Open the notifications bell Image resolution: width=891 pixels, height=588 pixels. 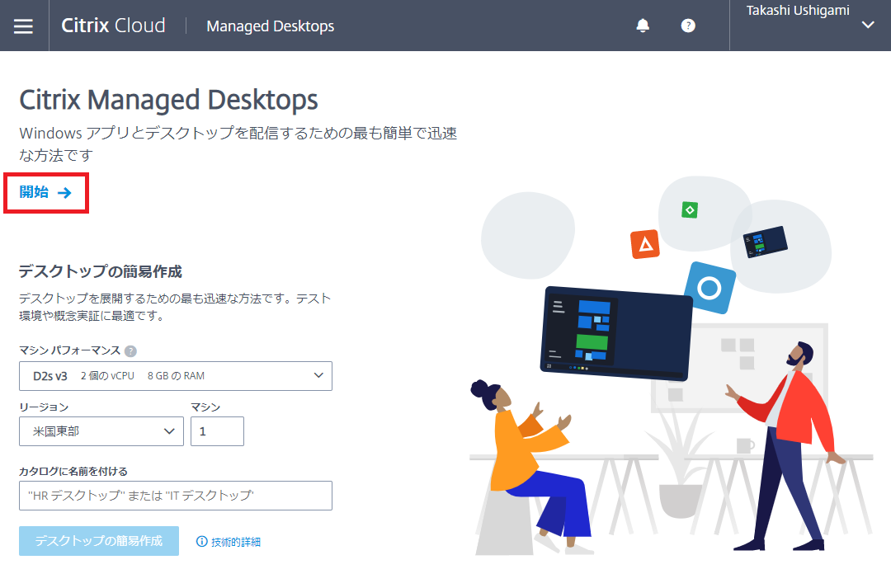tap(643, 25)
